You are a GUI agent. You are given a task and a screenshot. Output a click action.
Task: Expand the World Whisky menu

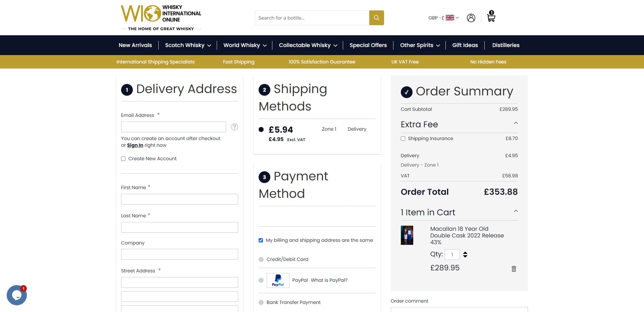(245, 45)
